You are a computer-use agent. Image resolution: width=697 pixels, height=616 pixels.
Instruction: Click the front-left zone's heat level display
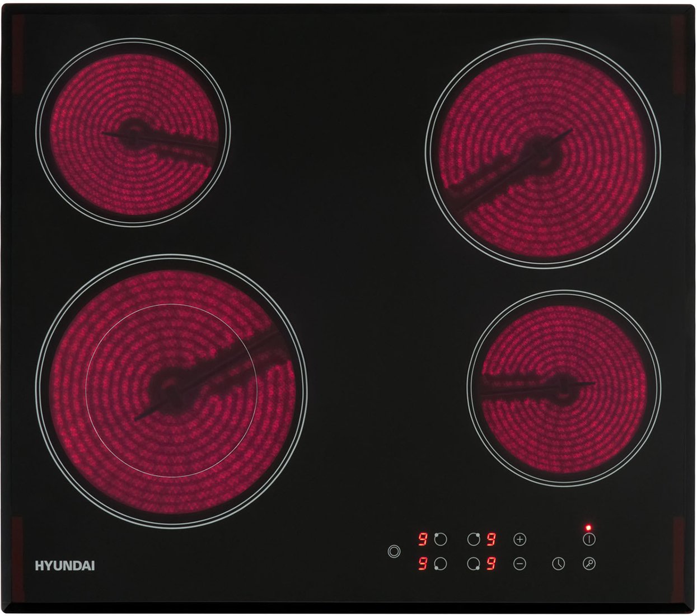423,564
